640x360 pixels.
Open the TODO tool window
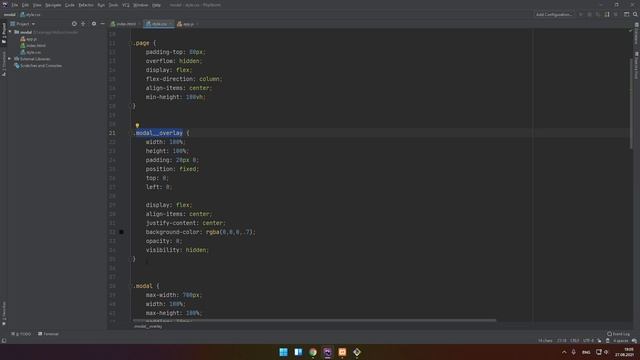tap(21, 334)
